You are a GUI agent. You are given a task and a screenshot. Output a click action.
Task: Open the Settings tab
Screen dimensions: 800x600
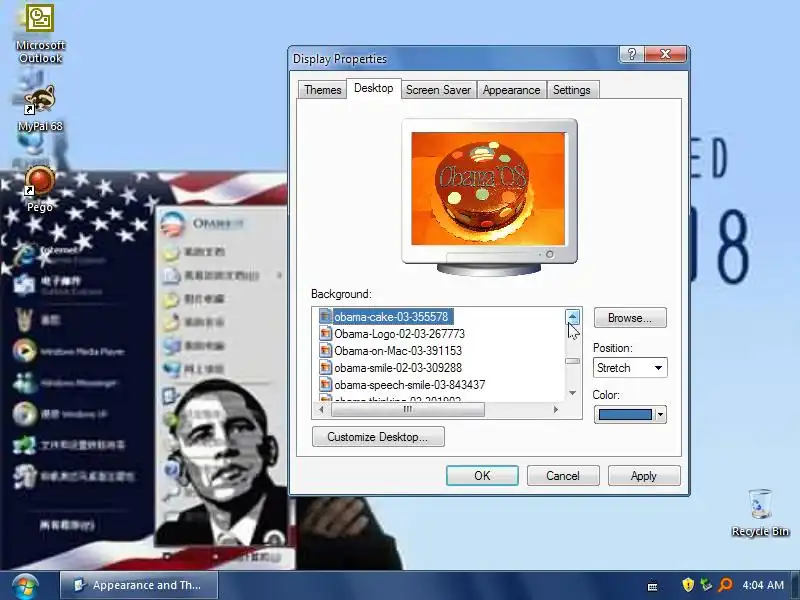pos(571,90)
